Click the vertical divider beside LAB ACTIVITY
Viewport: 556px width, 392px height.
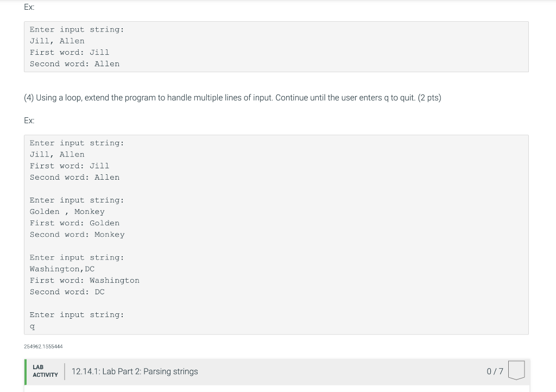tap(65, 371)
